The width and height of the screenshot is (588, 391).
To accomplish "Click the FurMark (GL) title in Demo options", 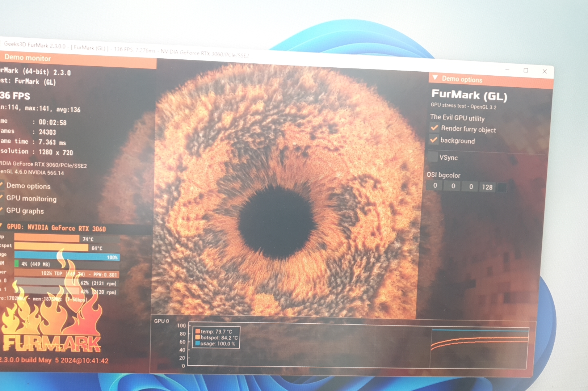I will tap(469, 95).
